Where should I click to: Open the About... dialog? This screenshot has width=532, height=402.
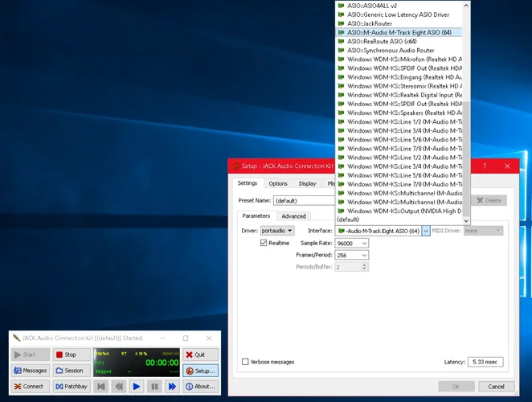click(200, 387)
